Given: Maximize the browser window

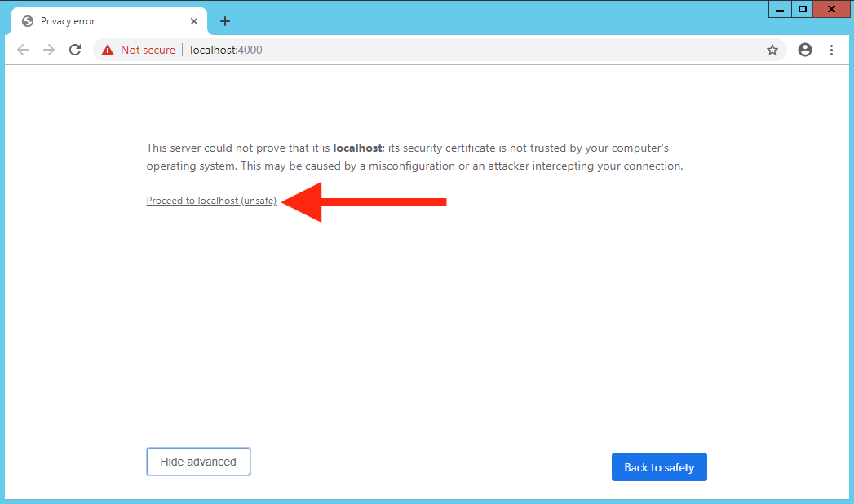Looking at the screenshot, I should (803, 9).
